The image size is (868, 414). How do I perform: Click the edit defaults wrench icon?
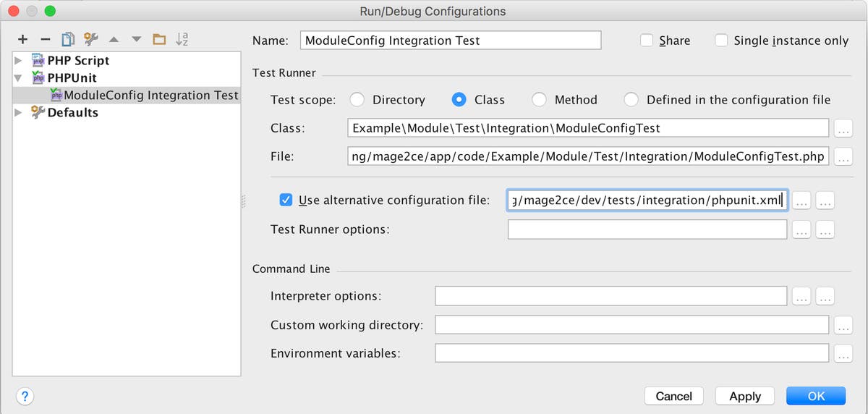pos(90,39)
